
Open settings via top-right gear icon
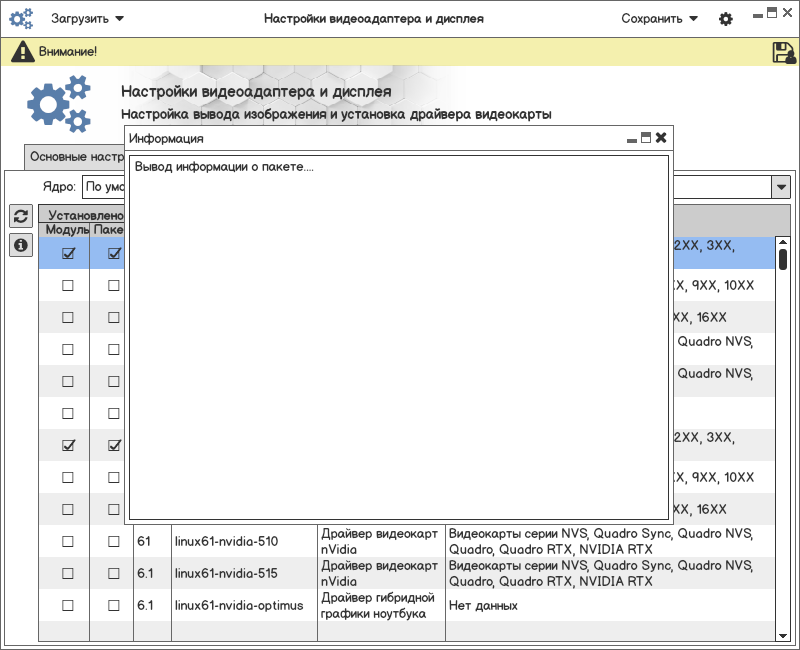726,19
